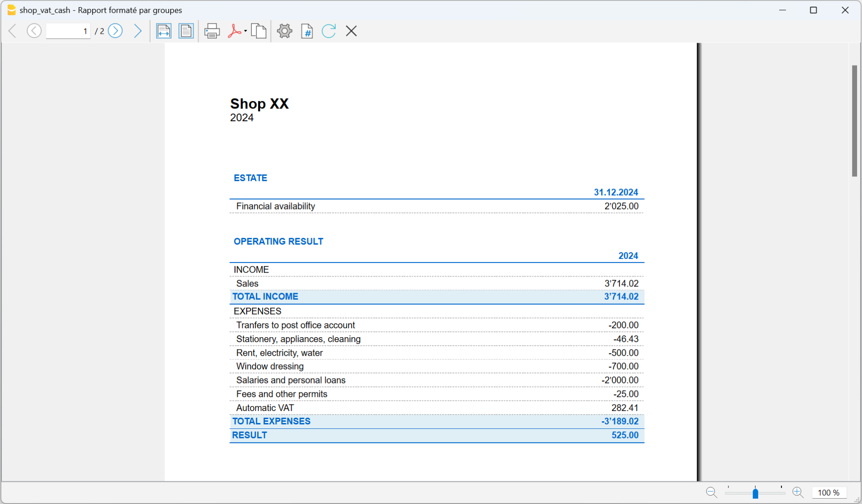The image size is (862, 504).
Task: Click the 100 % zoom field
Action: coord(828,492)
